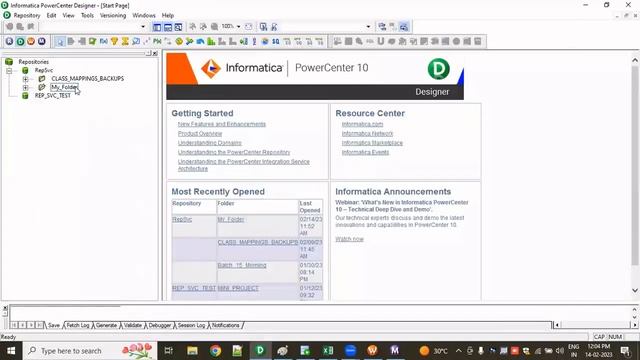
Task: Open the Versioning menu
Action: 113,16
